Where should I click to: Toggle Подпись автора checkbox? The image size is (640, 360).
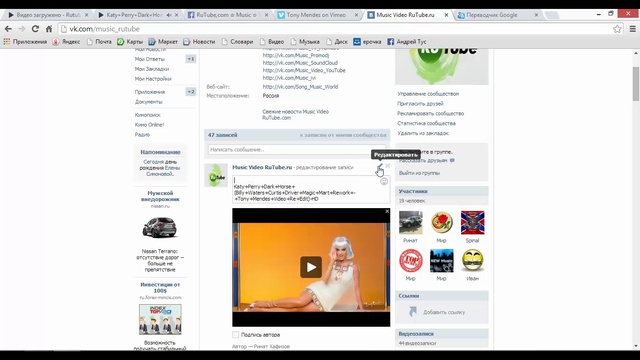coord(236,335)
